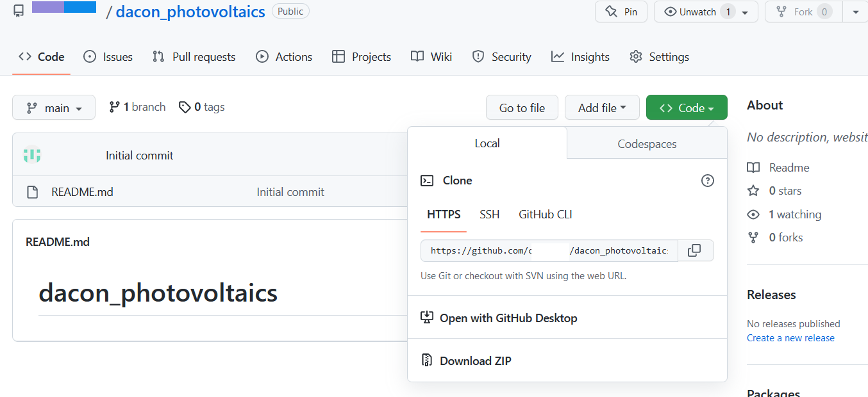Click the watcher count badge next to Unwatch

coord(728,12)
